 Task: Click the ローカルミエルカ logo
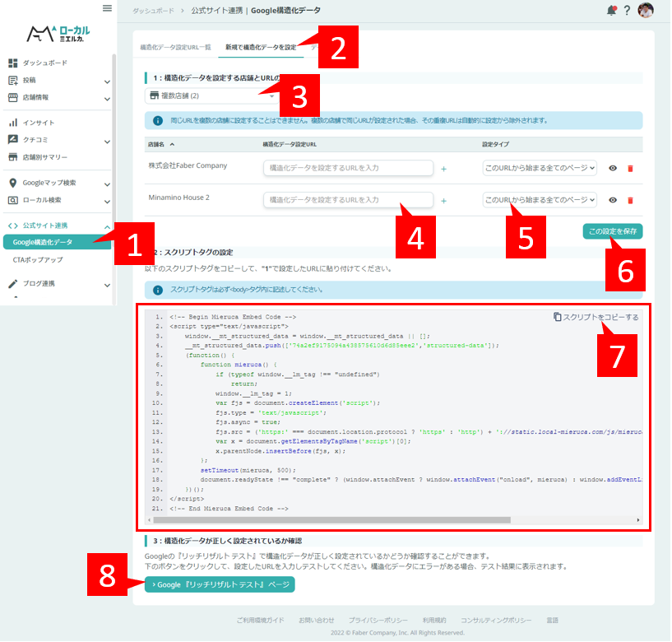tap(58, 34)
